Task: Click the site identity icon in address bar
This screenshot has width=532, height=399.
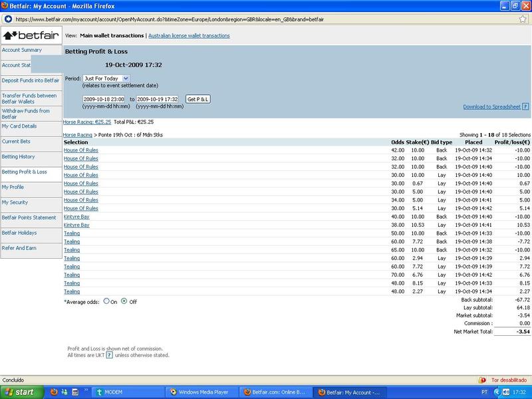Action: tap(8, 19)
